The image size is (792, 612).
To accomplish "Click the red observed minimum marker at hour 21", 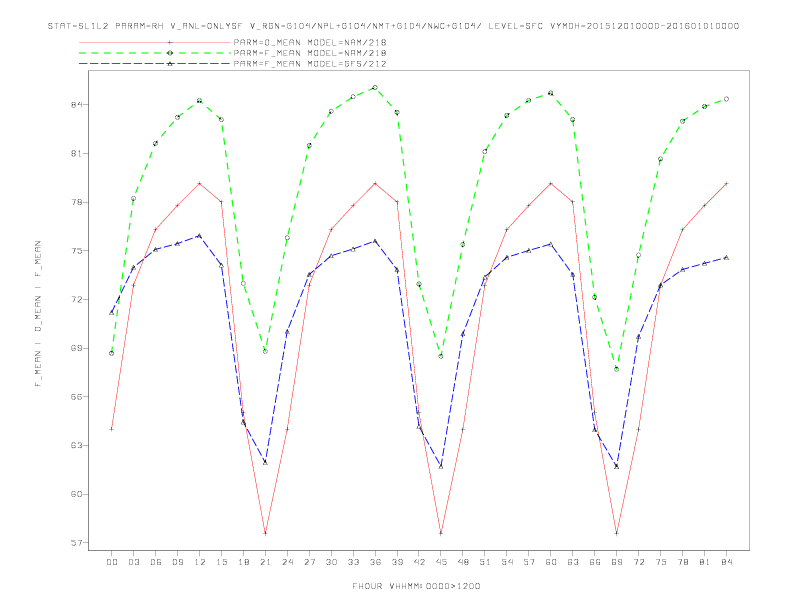I will coord(265,533).
